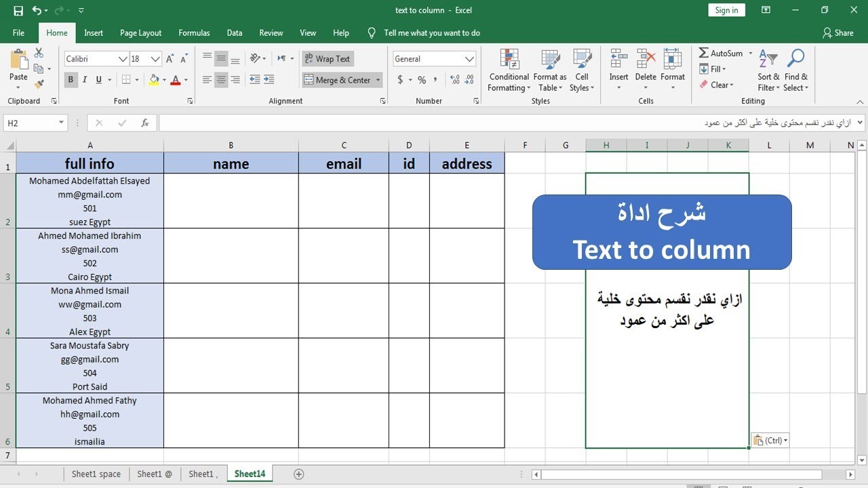Open the Paste Options (Ctrl) dropdown
Screen dimensions: 868x488
tap(770, 441)
